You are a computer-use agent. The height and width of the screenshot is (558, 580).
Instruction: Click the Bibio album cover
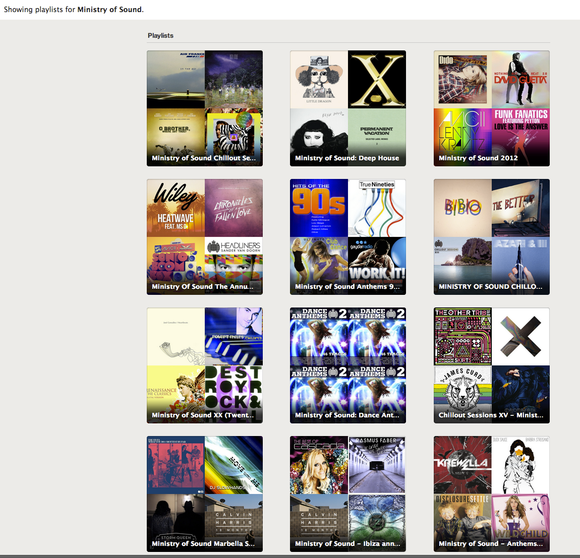click(463, 208)
